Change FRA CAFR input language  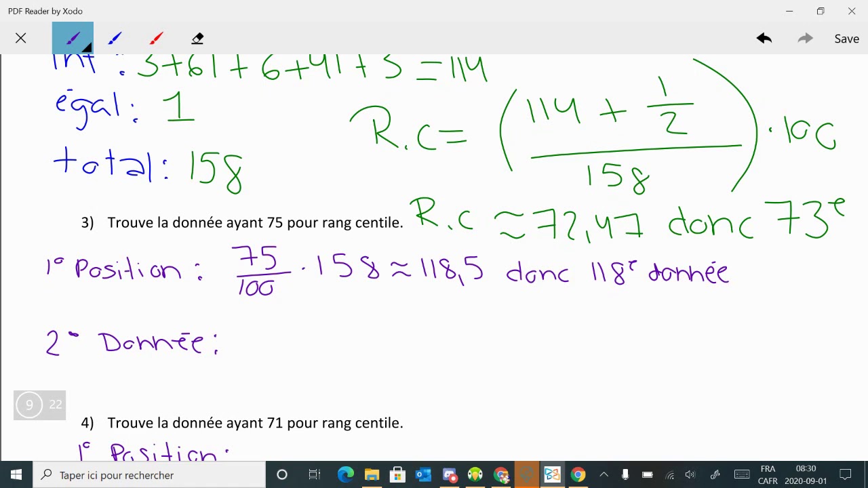[x=768, y=475]
